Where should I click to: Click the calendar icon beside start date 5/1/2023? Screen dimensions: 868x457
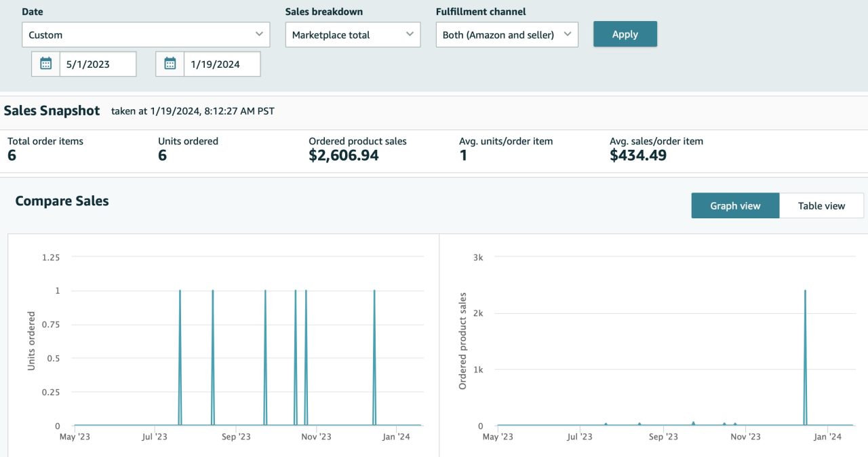point(46,64)
